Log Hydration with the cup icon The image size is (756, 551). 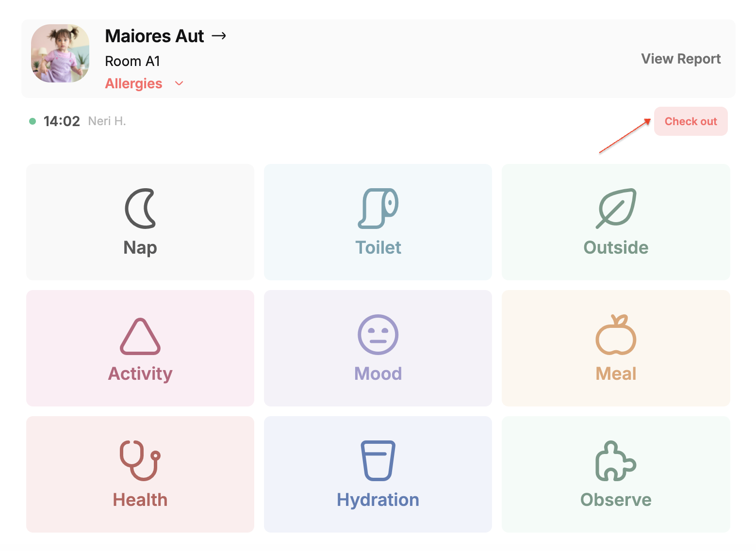tap(378, 461)
